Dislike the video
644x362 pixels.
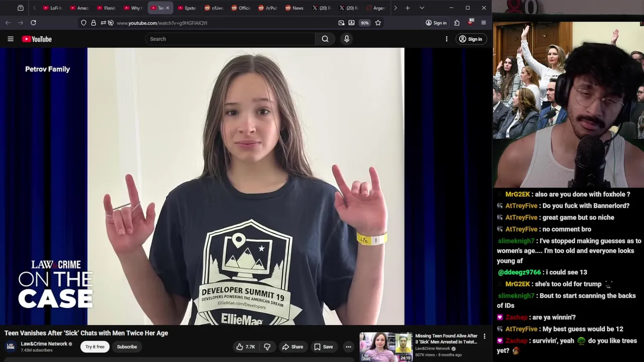coord(267,346)
